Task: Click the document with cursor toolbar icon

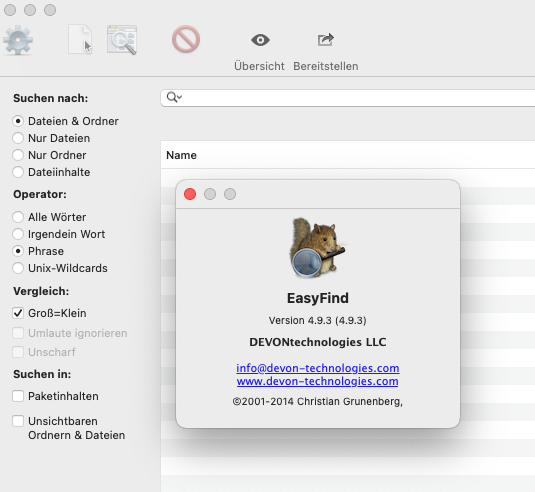Action: coord(80,39)
